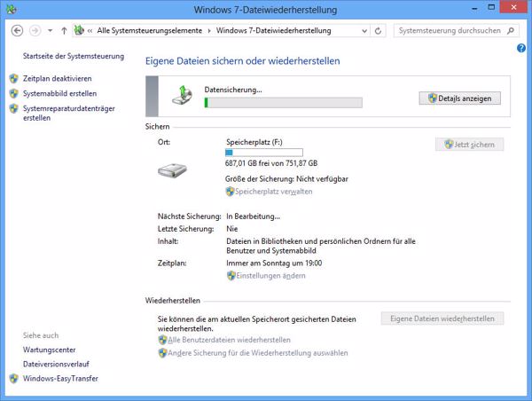Expand the breadcrumb double-chevron overflow

point(90,31)
